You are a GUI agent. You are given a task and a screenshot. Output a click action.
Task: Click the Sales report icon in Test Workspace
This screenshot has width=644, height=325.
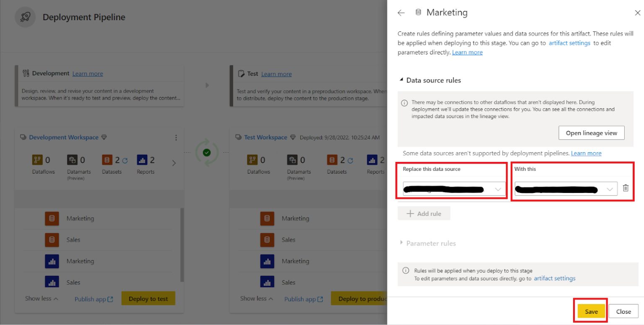(x=267, y=282)
